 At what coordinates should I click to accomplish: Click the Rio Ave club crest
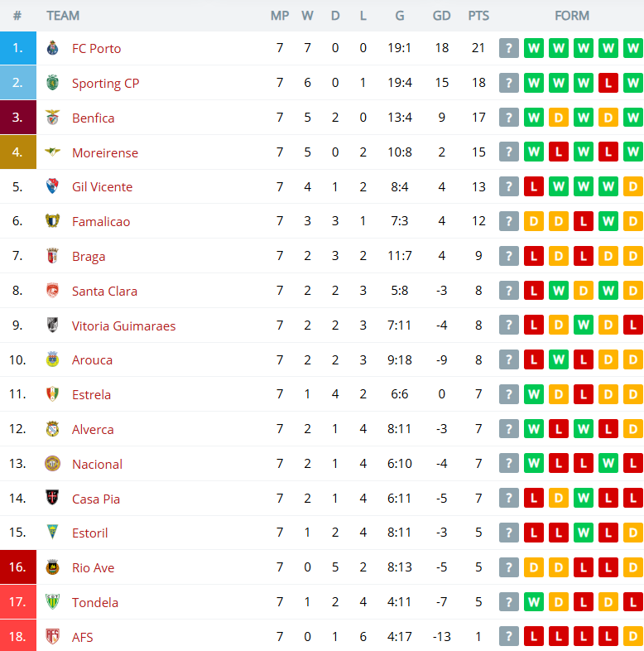(53, 567)
